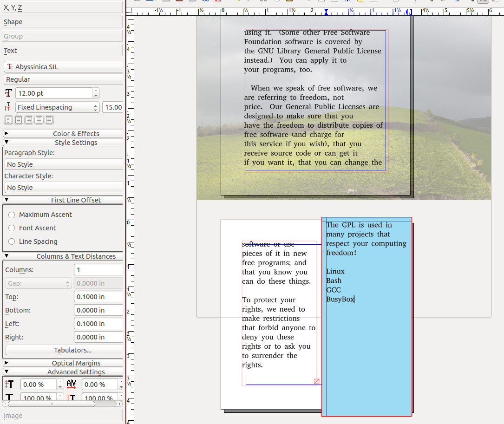The width and height of the screenshot is (504, 424).
Task: Click the Columns count input field
Action: pyautogui.click(x=98, y=270)
